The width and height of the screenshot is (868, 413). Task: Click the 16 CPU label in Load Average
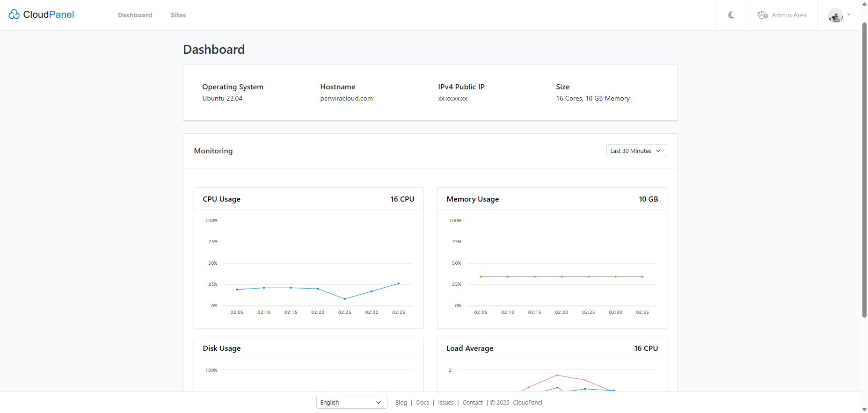coord(646,348)
